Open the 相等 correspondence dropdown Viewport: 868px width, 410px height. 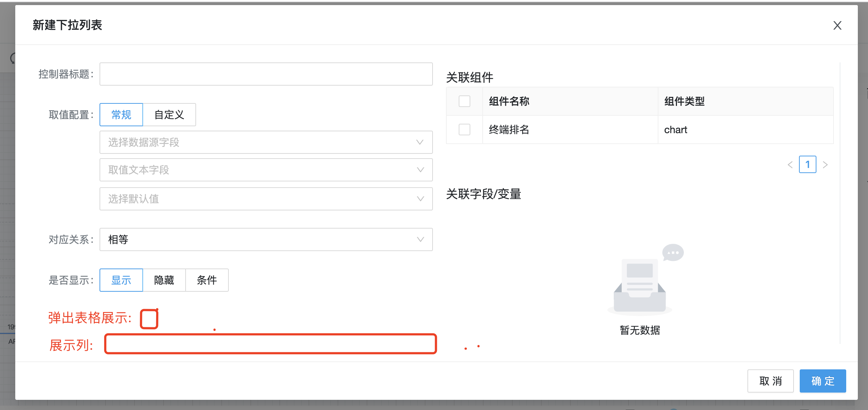(x=265, y=239)
